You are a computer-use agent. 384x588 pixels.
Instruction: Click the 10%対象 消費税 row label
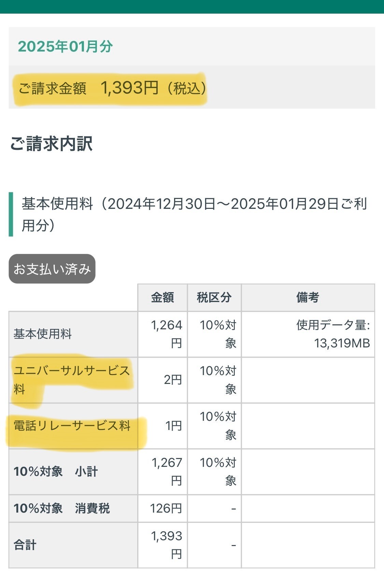point(61,508)
